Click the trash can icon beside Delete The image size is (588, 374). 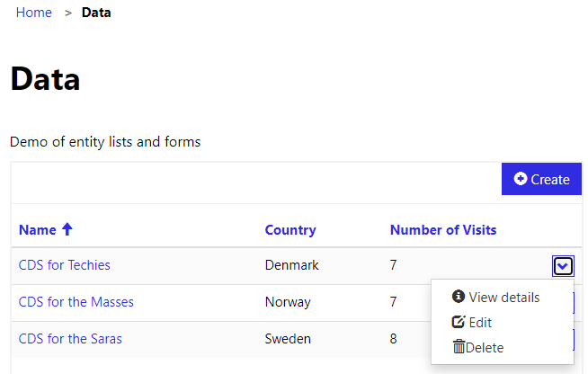pyautogui.click(x=459, y=347)
